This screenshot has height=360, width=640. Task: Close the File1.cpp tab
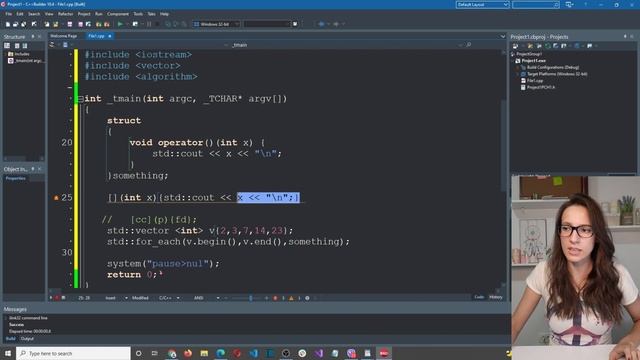[x=110, y=36]
